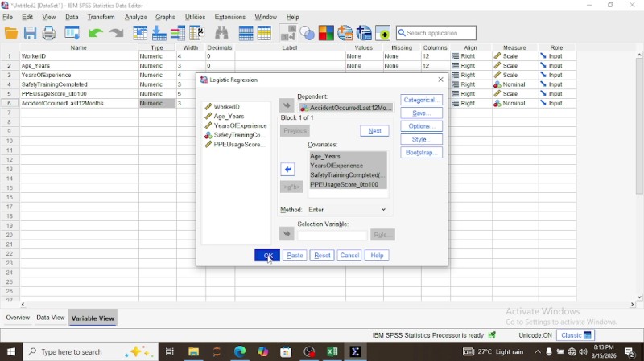Insert cases toolbar icon
Viewport: 644px width, 361px height.
pyautogui.click(x=246, y=33)
